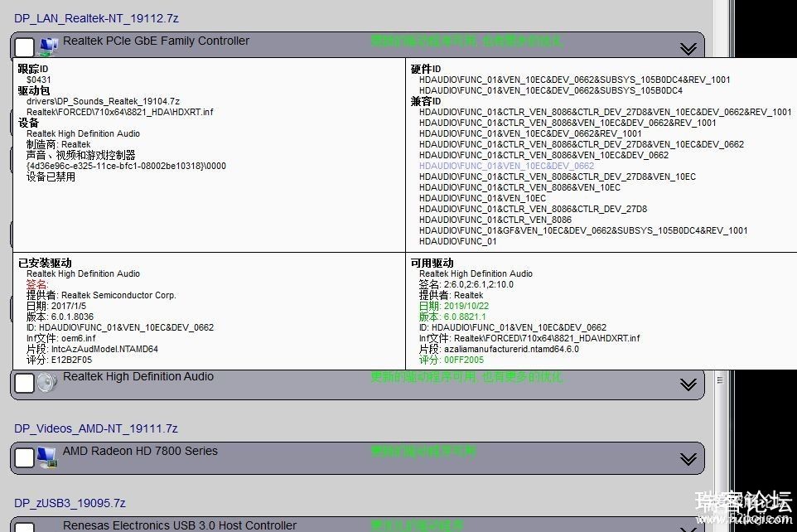Expand the Realtek PCIe GbE Family Controller chevron
Image resolution: width=797 pixels, height=532 pixels.
point(688,48)
